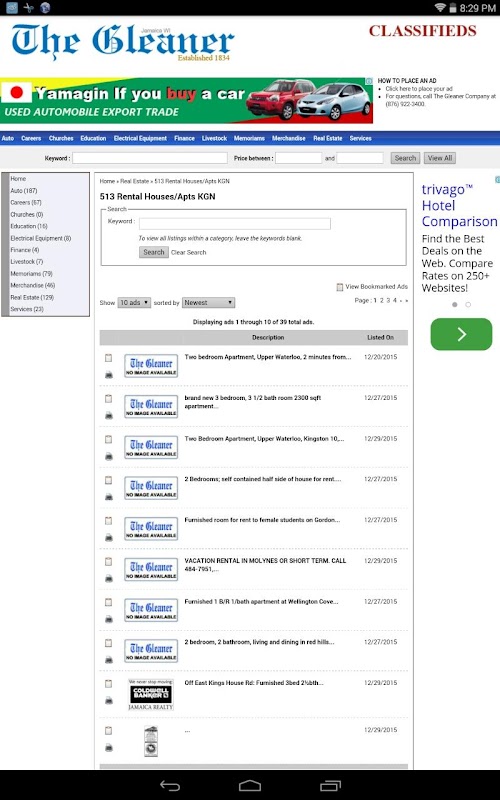Click the minimum price input field

(298, 158)
